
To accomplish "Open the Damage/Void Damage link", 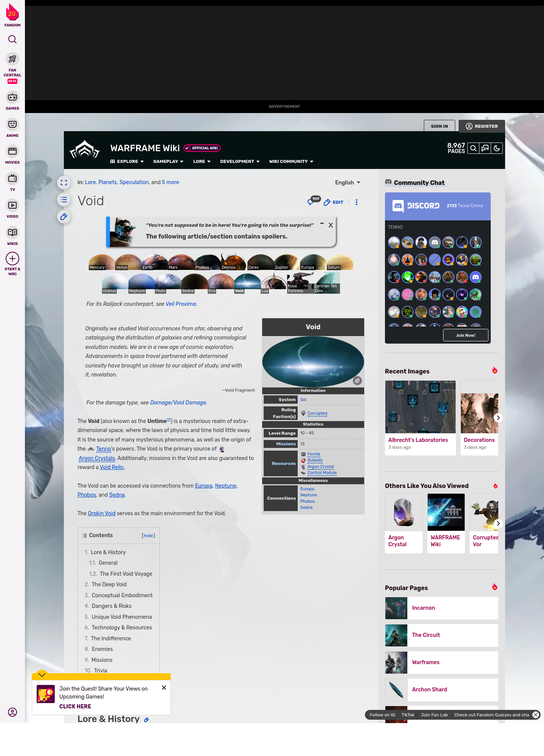I will (x=178, y=403).
